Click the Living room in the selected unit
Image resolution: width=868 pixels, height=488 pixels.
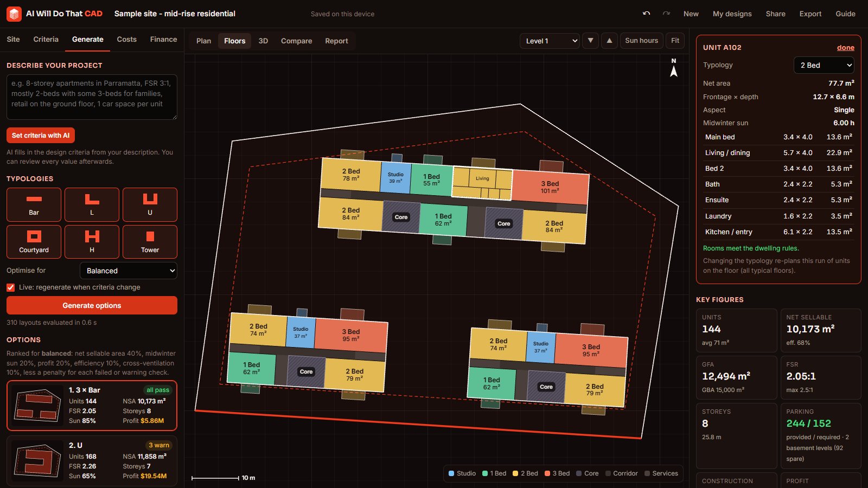tap(482, 178)
